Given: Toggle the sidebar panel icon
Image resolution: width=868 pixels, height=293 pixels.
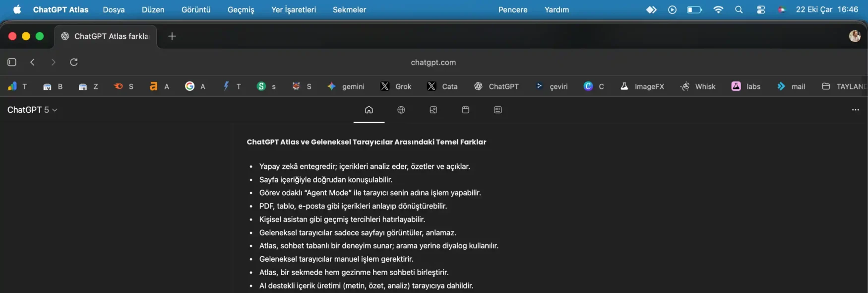Looking at the screenshot, I should click(x=12, y=62).
